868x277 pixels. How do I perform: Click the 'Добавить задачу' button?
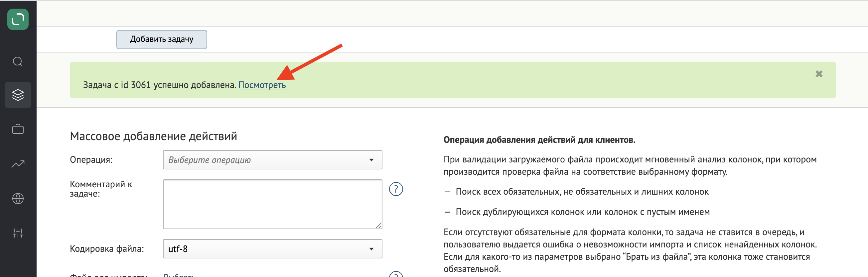[x=162, y=40]
